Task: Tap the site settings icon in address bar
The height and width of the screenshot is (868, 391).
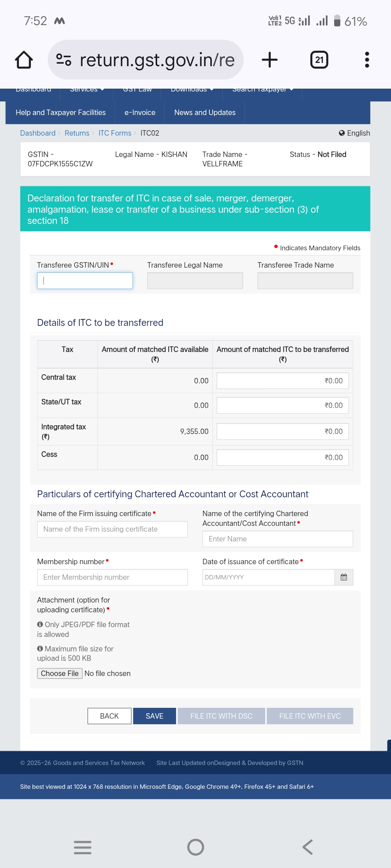Action: point(64,60)
